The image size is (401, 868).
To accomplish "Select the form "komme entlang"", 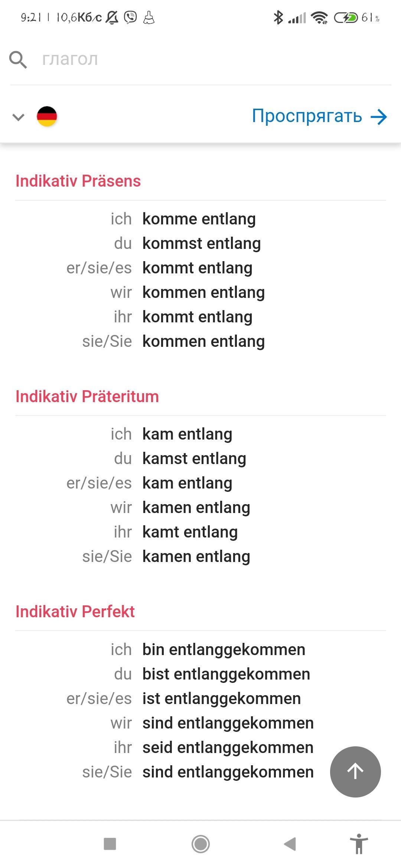I will pyautogui.click(x=199, y=219).
